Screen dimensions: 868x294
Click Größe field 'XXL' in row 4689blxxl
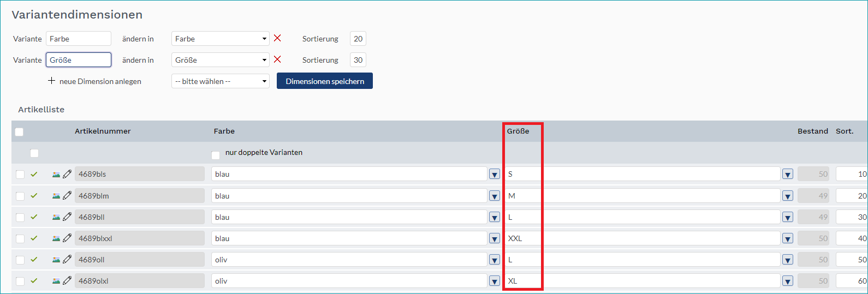643,238
